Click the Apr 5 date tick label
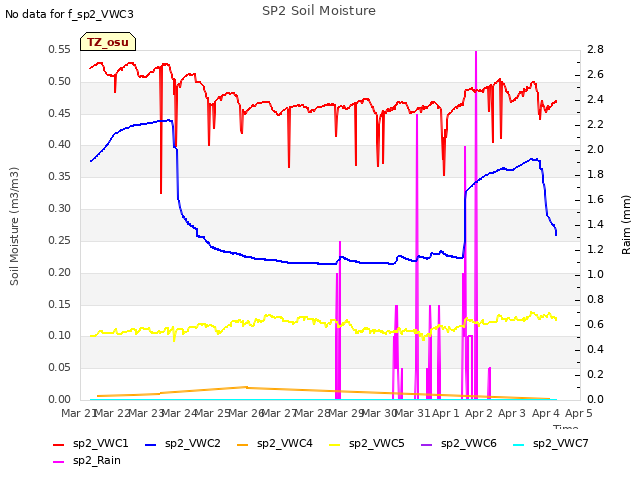 point(578,413)
